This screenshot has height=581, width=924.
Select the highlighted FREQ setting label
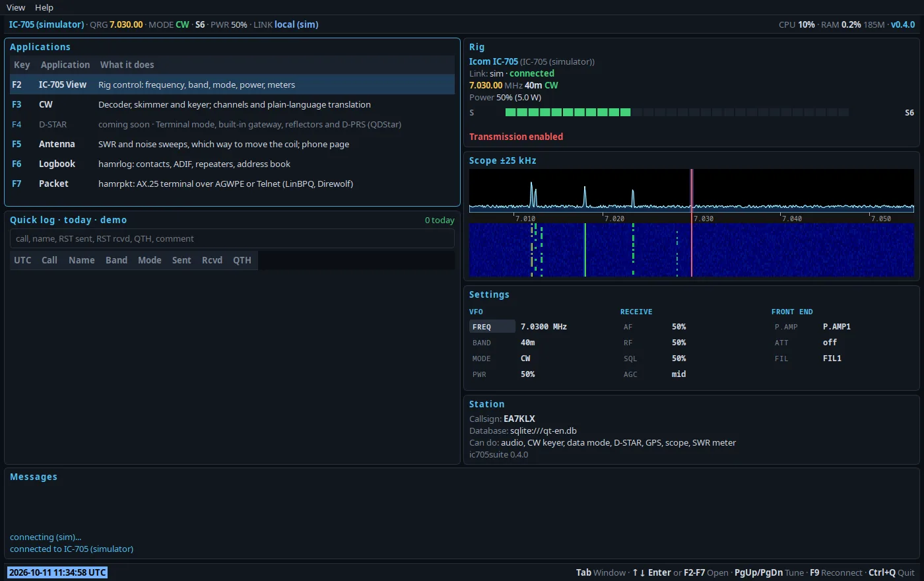492,327
